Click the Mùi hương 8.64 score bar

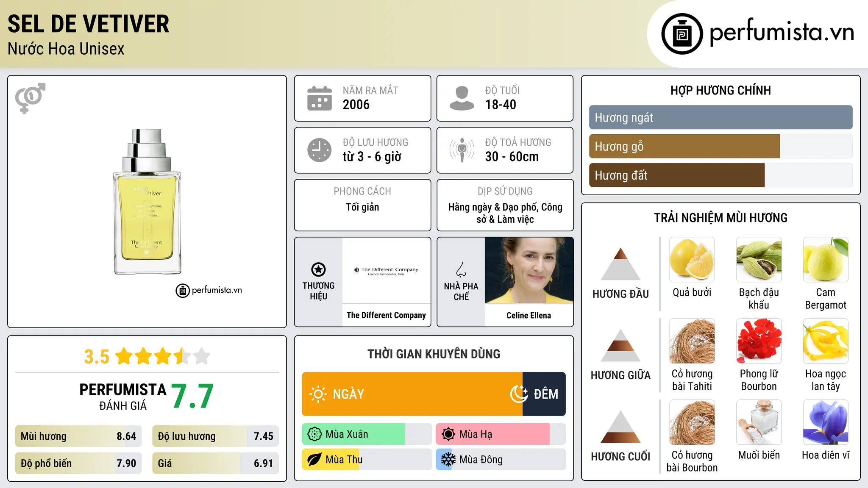pyautogui.click(x=78, y=436)
